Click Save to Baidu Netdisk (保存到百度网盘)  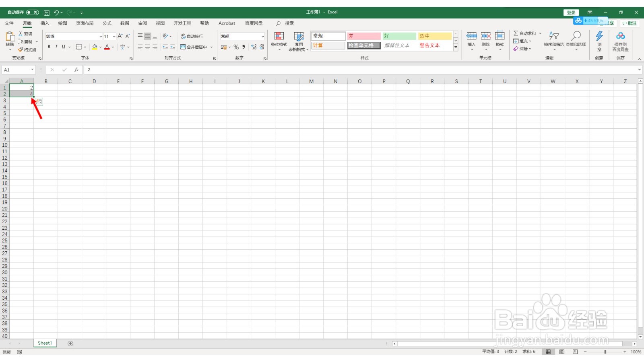point(621,41)
